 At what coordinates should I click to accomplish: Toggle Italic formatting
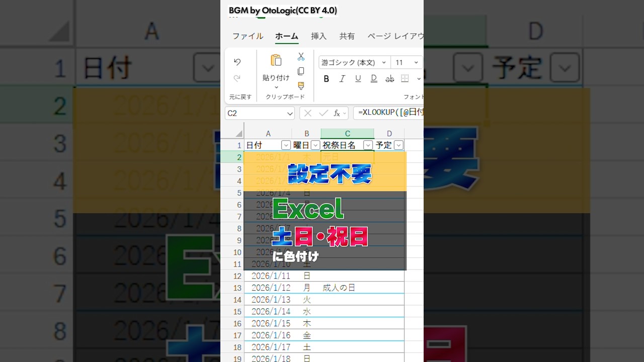pyautogui.click(x=342, y=78)
